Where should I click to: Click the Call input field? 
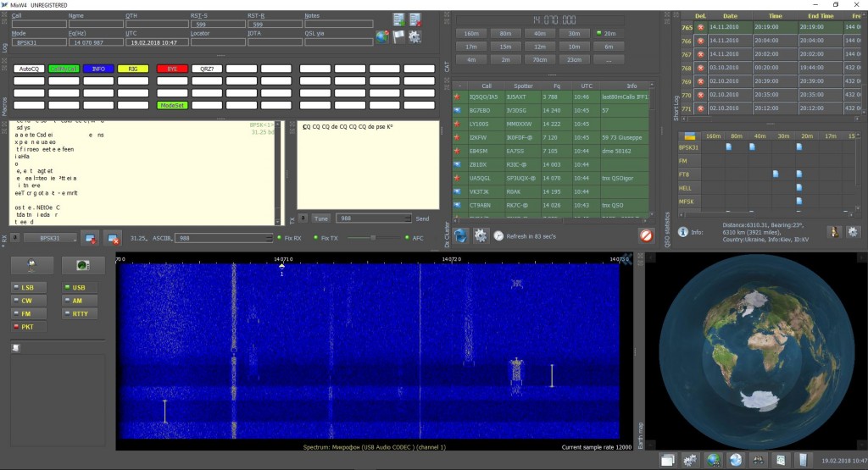[x=39, y=25]
